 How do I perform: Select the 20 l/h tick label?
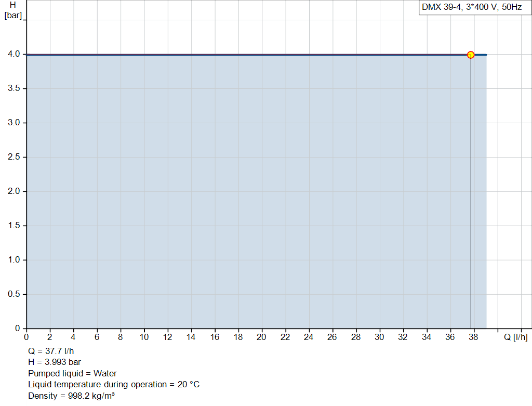pyautogui.click(x=262, y=338)
